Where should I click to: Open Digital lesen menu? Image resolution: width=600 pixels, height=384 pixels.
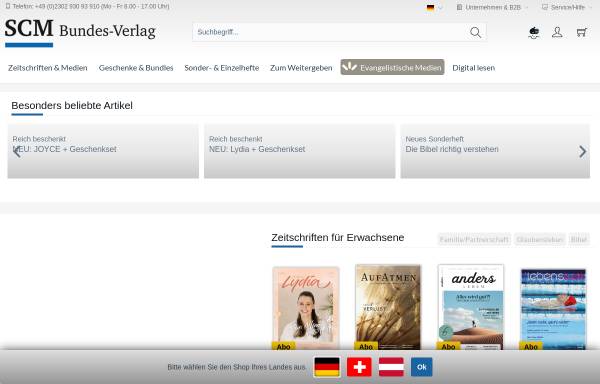(473, 68)
